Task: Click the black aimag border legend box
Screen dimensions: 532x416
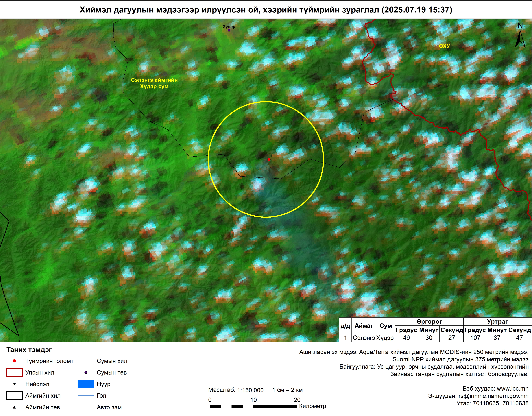Action: 14,395
